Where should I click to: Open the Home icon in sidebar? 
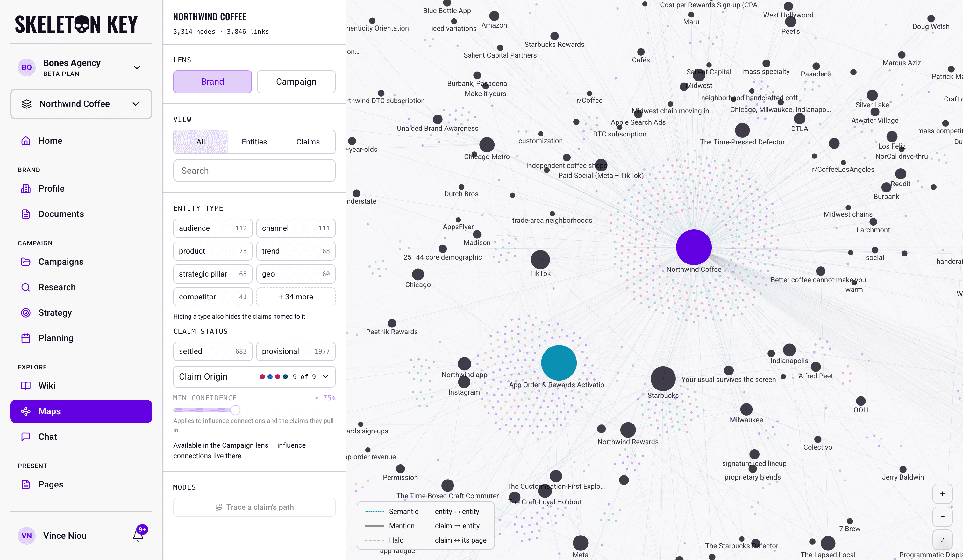25,141
